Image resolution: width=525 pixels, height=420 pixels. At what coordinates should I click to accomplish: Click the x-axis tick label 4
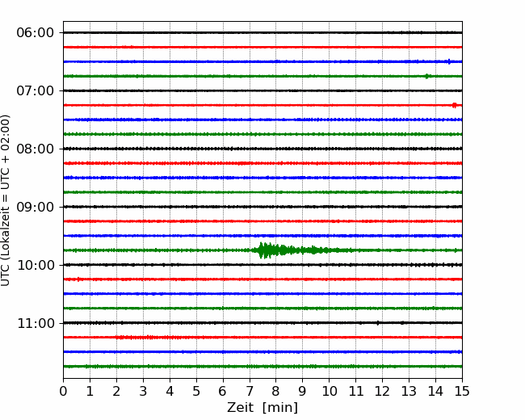[x=170, y=391]
